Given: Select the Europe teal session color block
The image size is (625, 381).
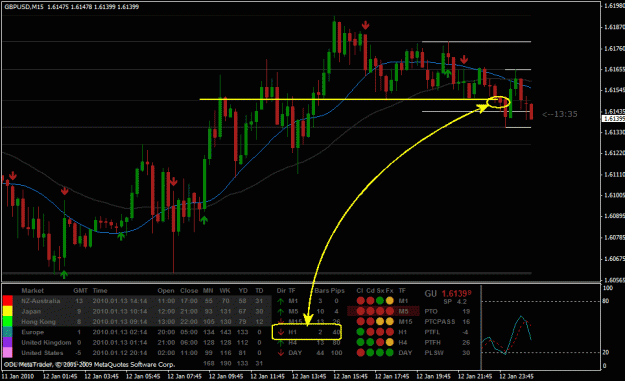Looking at the screenshot, I should tap(8, 332).
